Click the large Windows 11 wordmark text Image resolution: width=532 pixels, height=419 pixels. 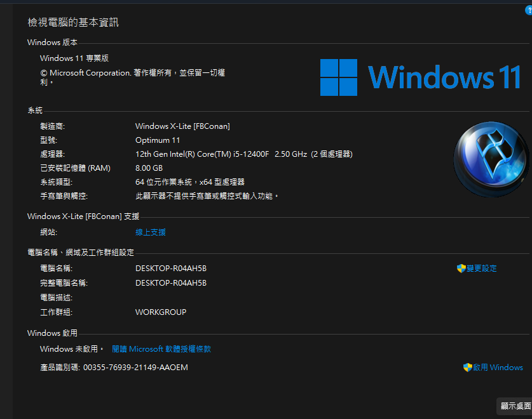(444, 77)
